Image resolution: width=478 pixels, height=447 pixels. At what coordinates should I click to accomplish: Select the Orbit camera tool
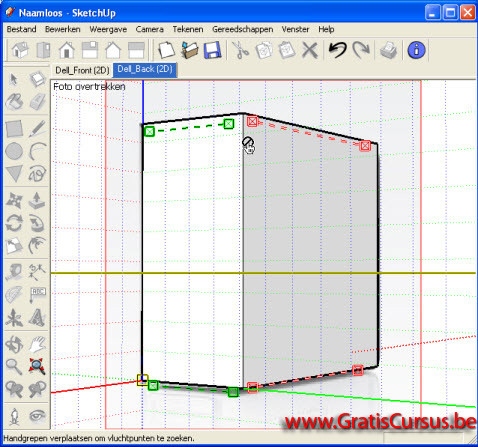pos(14,344)
